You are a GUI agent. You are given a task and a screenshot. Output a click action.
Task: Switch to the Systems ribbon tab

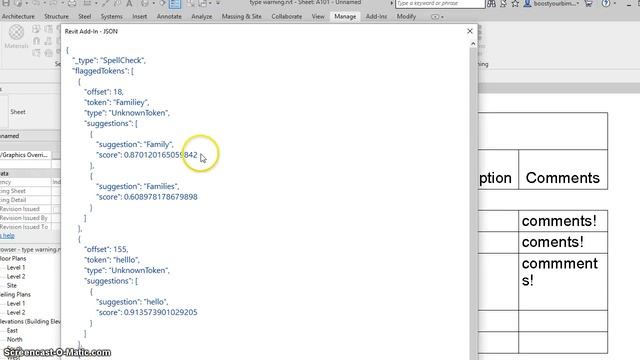(x=111, y=17)
